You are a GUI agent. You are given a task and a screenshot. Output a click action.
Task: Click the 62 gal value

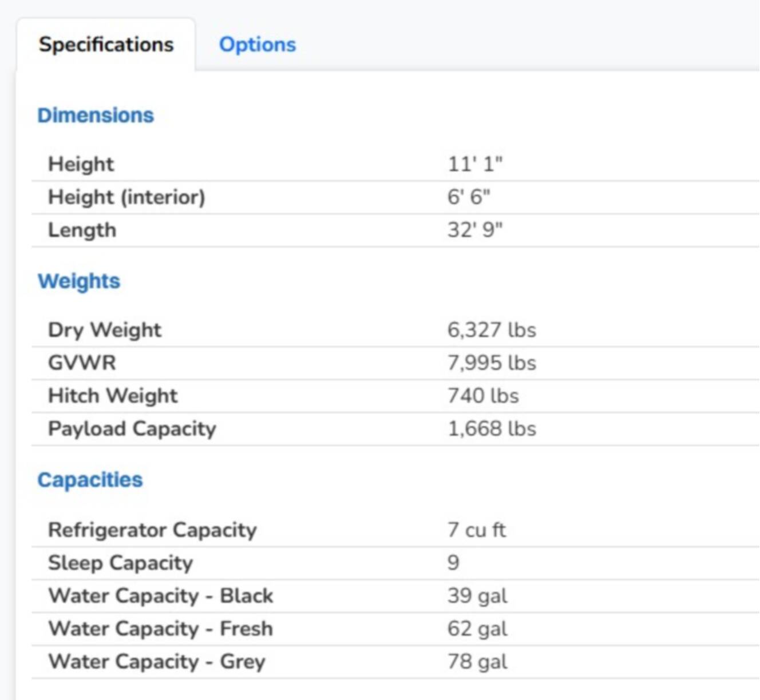pyautogui.click(x=477, y=629)
